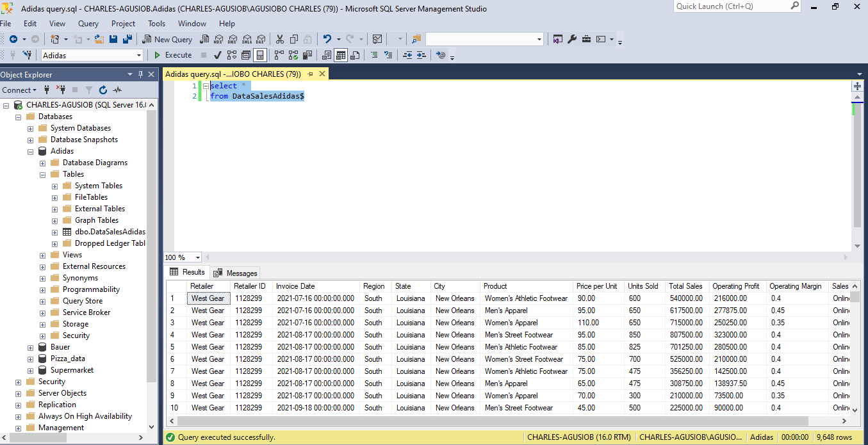Click the Disconnect icon in Object Explorer

click(x=61, y=90)
